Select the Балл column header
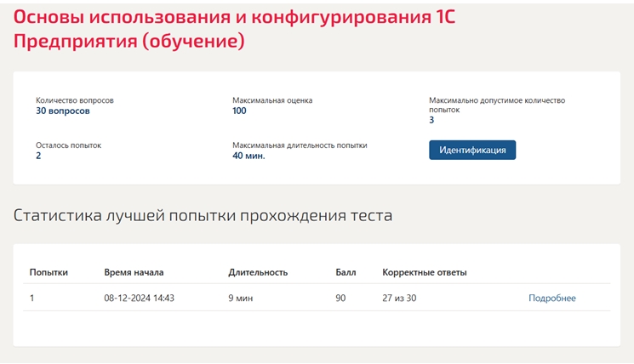Image resolution: width=634 pixels, height=364 pixels. click(346, 272)
